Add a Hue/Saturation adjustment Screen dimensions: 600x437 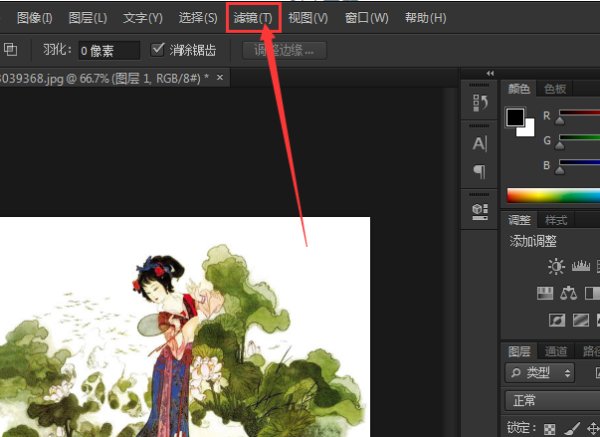point(545,294)
